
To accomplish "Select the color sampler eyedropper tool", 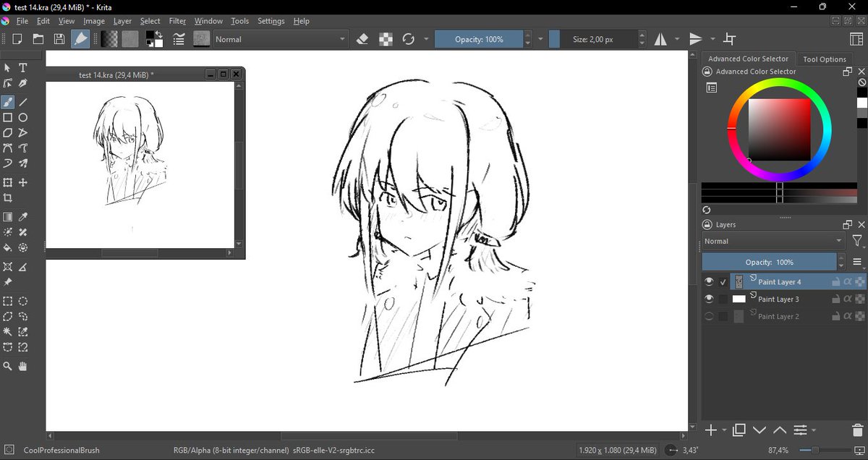I will (x=23, y=216).
